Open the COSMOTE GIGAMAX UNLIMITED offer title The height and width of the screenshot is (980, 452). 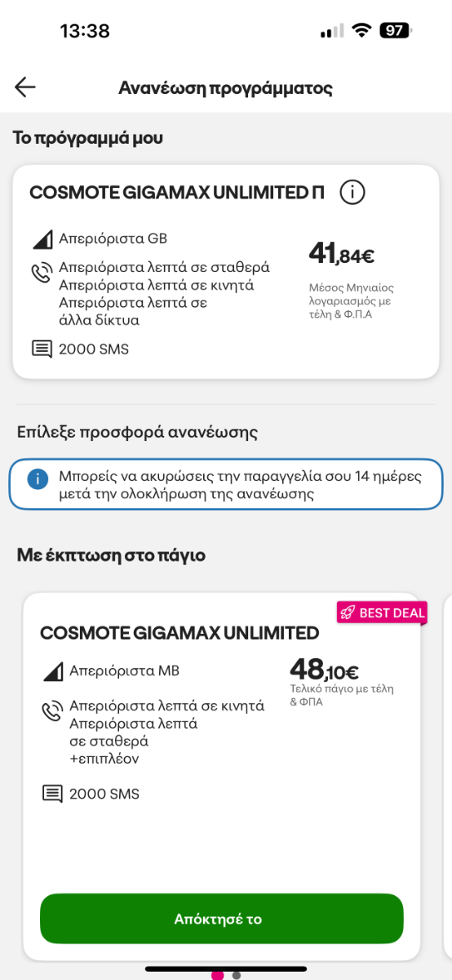coord(179,633)
